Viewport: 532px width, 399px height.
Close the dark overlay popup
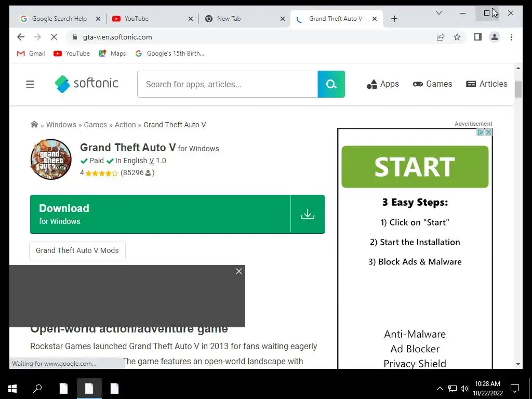[239, 271]
